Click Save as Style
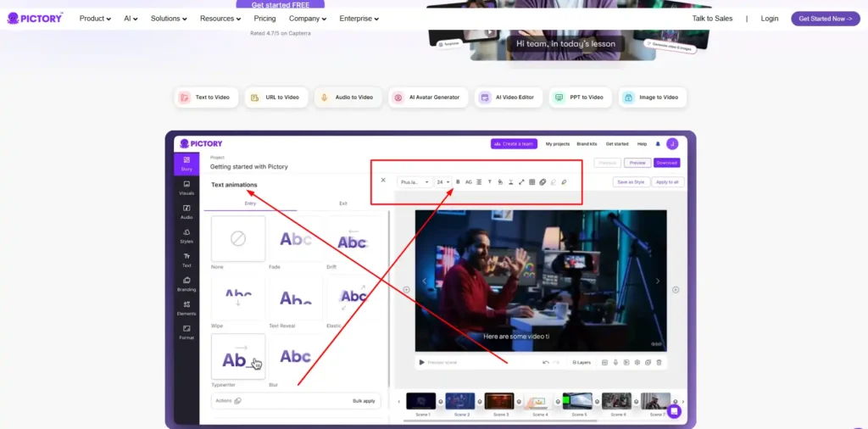 [x=631, y=182]
